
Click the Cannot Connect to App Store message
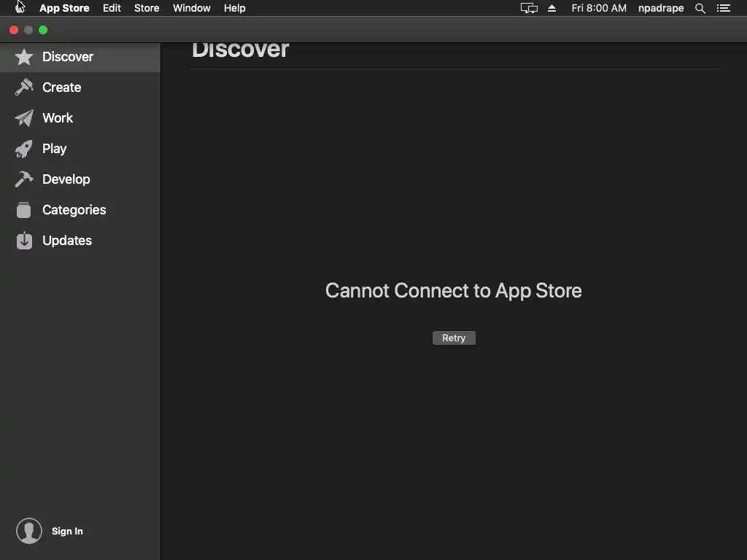454,290
